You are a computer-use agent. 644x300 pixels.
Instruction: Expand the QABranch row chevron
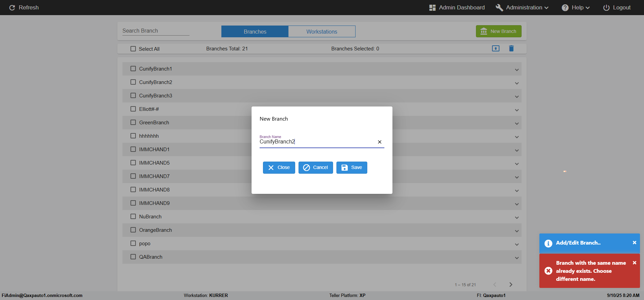[x=517, y=258]
